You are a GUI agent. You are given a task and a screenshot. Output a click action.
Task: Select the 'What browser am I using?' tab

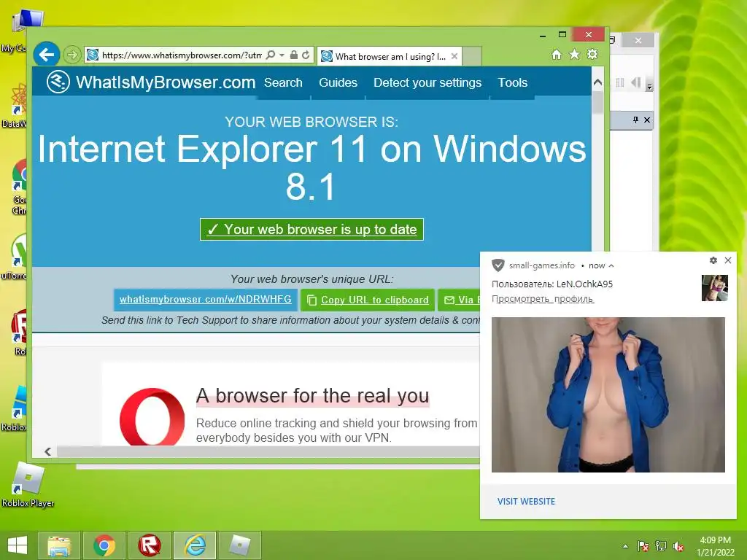[390, 57]
